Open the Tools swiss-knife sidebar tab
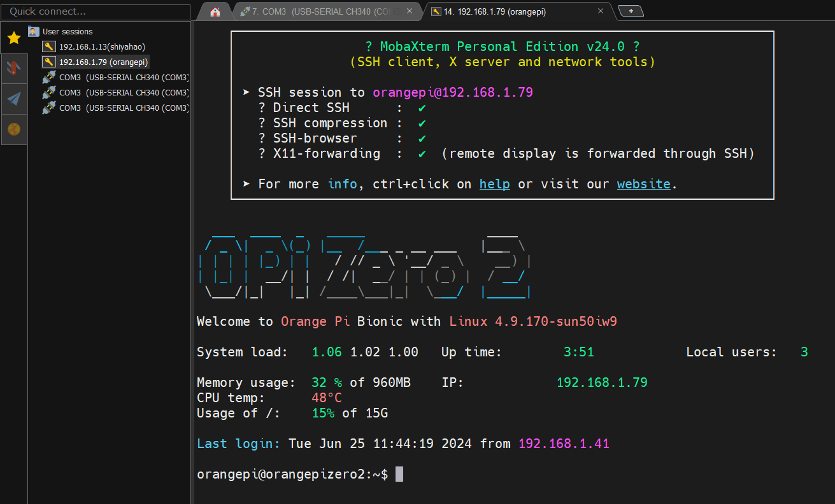 [14, 68]
